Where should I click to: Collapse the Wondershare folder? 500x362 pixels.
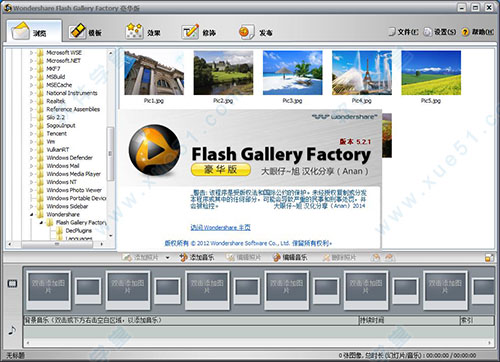tap(31, 214)
